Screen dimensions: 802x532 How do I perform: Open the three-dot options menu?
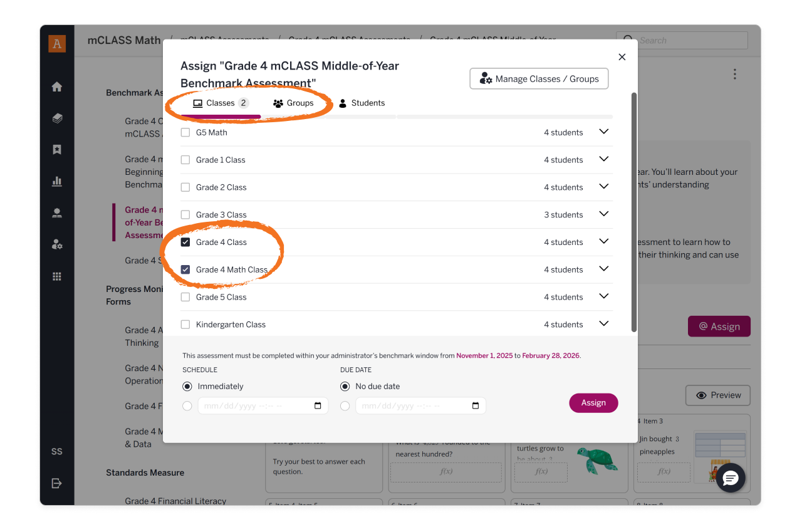[x=734, y=75]
